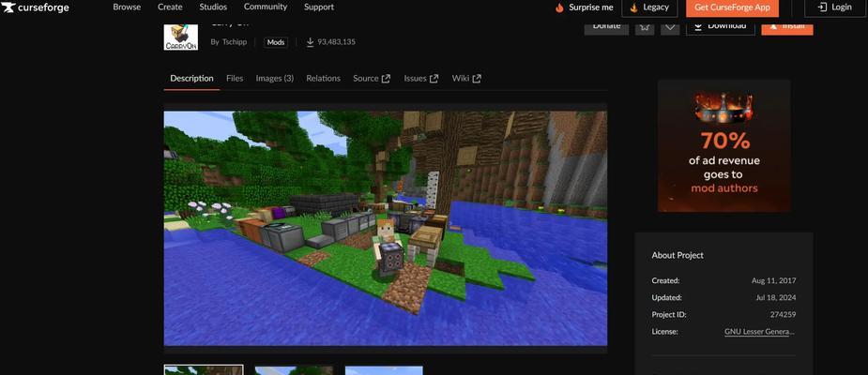The height and width of the screenshot is (375, 868).
Task: Click the star favorite icon
Action: (645, 27)
